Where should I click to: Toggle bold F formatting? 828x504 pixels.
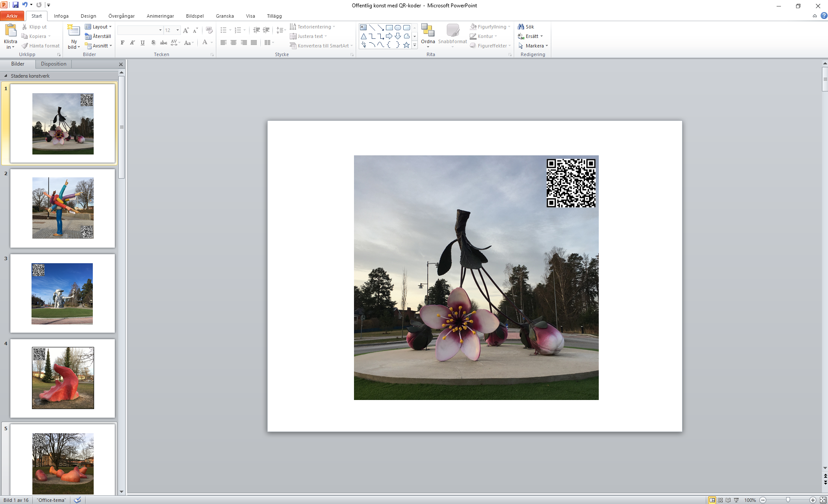(123, 42)
